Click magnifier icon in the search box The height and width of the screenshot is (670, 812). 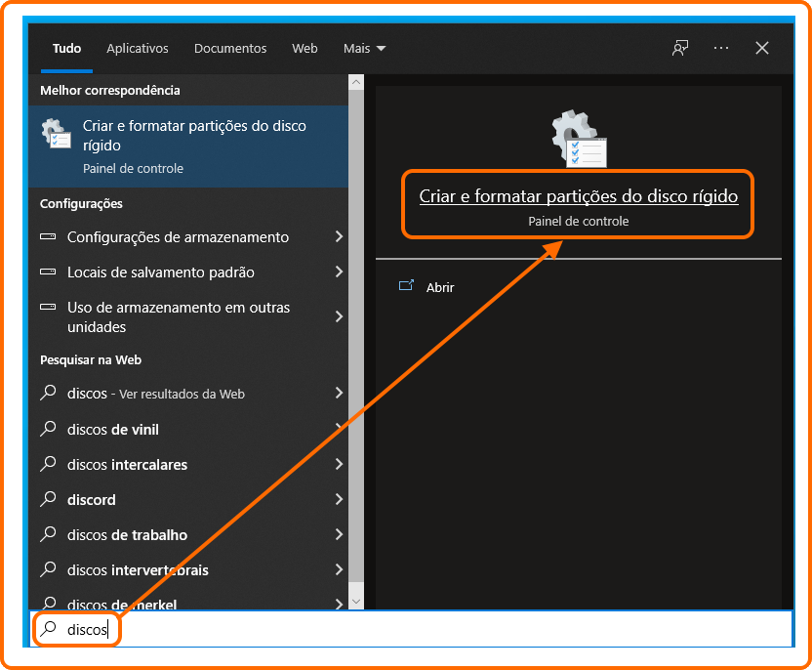(48, 629)
